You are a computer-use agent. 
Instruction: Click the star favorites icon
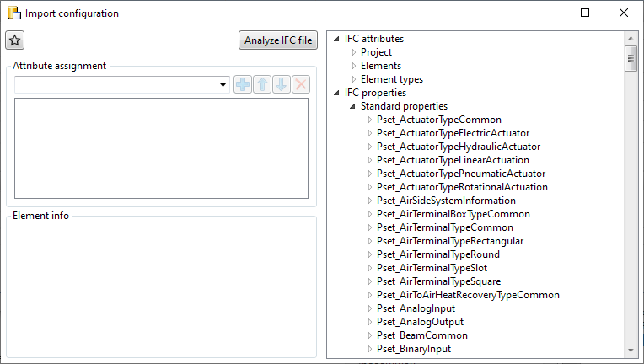(x=15, y=40)
